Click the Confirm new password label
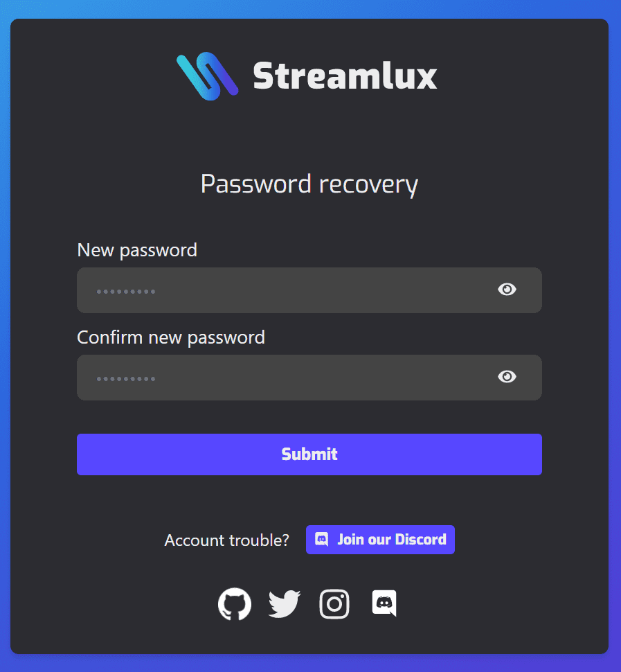621x672 pixels. 171,337
